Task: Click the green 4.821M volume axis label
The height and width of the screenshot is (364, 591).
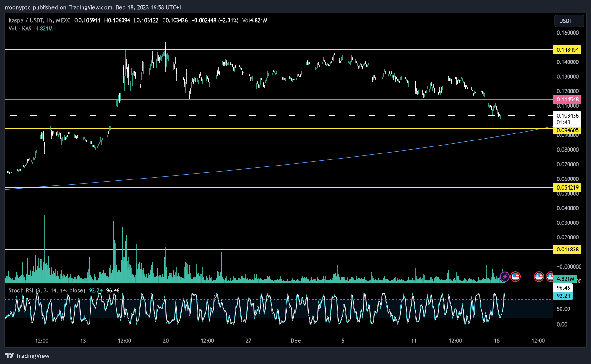Action: tap(565, 279)
